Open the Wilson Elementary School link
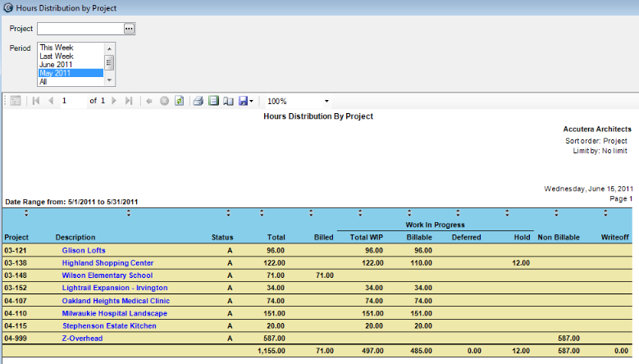Viewport: 639px width, 364px height. click(107, 275)
